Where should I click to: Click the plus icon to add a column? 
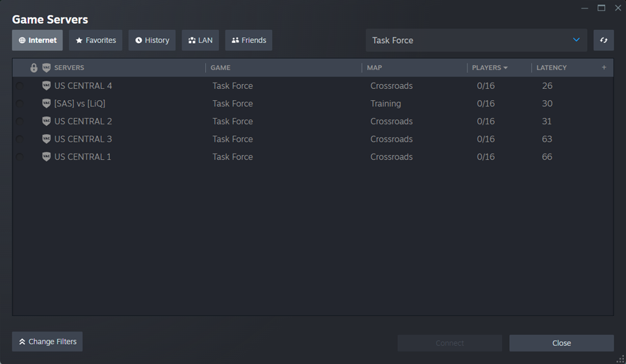click(x=604, y=68)
